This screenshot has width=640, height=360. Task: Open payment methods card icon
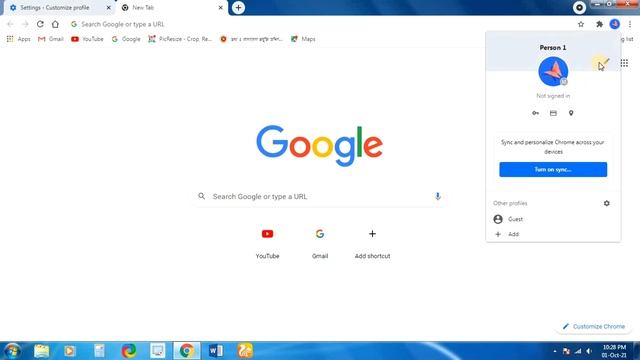click(x=553, y=113)
